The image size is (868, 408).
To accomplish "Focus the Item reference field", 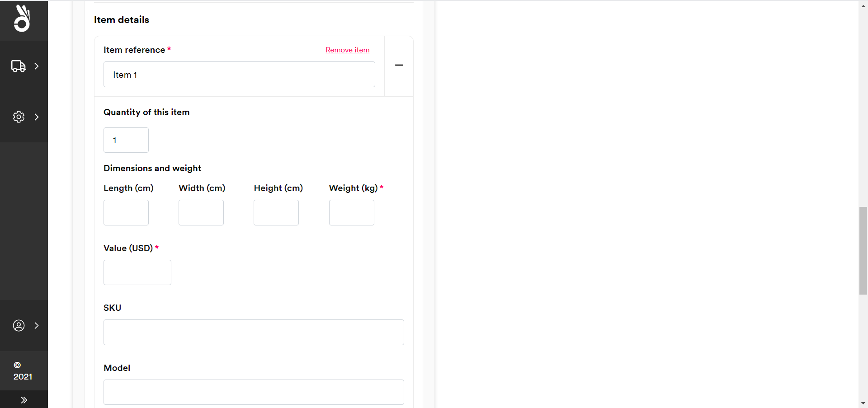I will tap(239, 74).
